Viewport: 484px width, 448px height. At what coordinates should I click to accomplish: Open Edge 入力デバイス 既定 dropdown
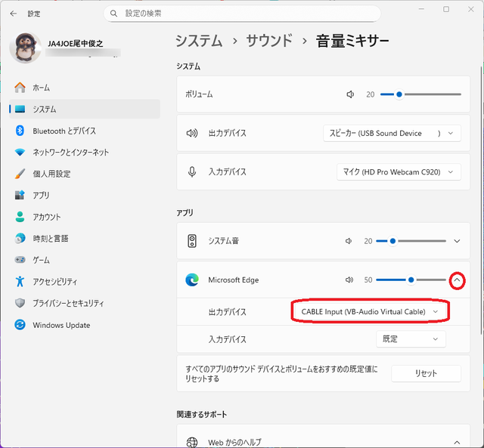tap(411, 339)
